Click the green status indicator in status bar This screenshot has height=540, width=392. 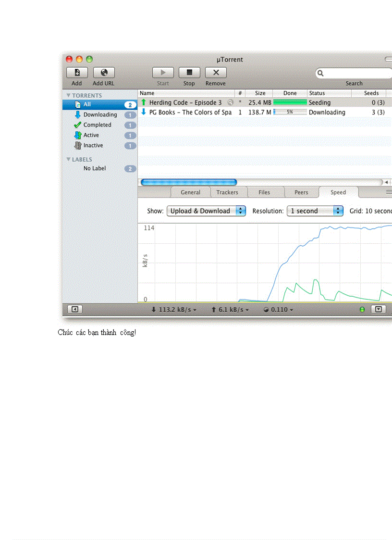(x=362, y=309)
